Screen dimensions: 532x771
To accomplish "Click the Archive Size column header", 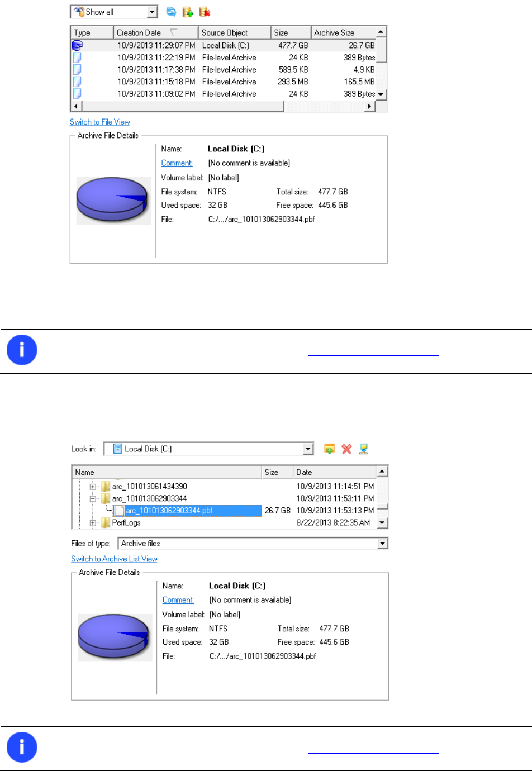I will (x=343, y=33).
